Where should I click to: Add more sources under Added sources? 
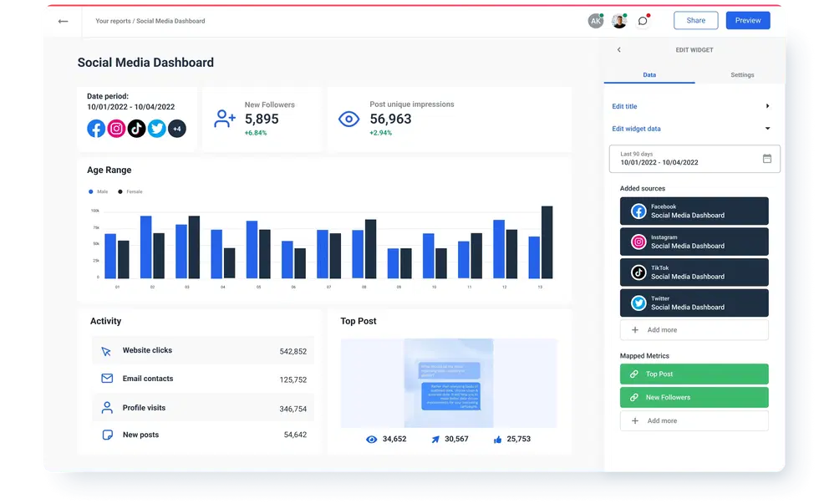click(x=694, y=329)
